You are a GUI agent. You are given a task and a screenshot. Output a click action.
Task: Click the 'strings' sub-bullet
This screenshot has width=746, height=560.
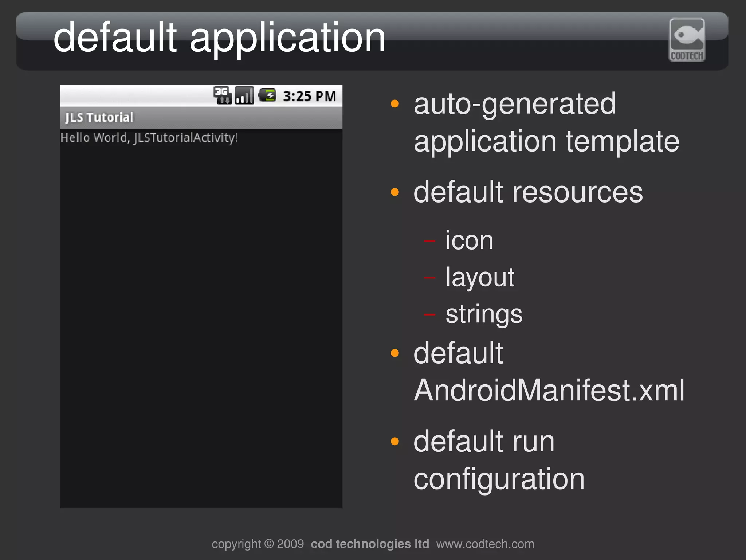(484, 314)
